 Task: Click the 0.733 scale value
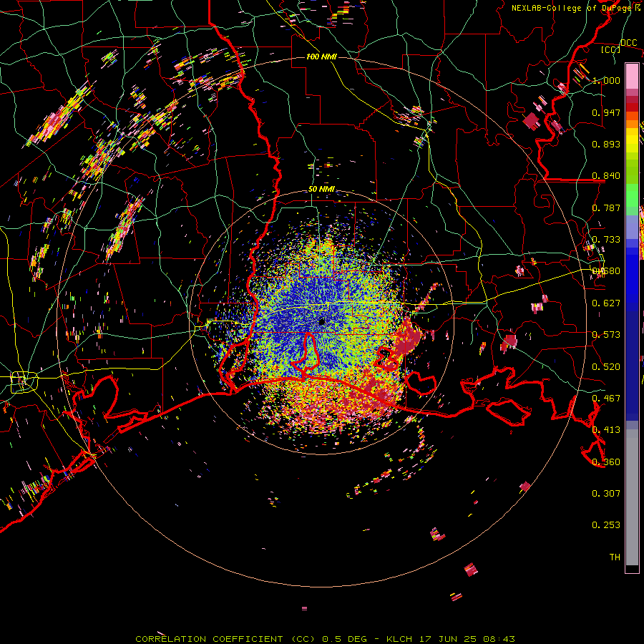(x=606, y=240)
